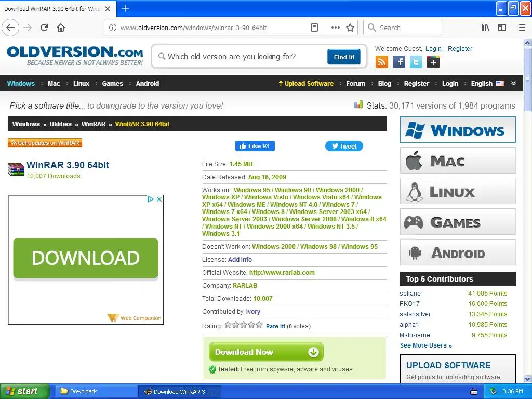Click the tray icon next to clock
Screen dimensions: 532x399
point(494,391)
